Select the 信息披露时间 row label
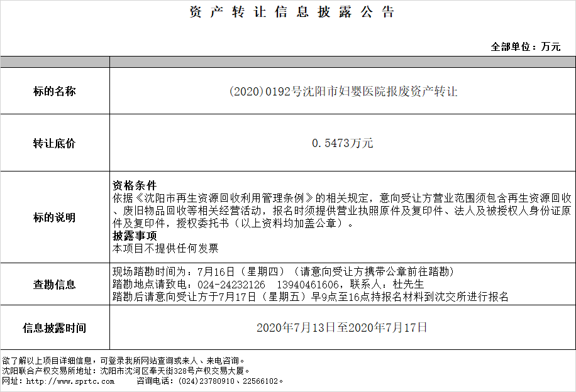The width and height of the screenshot is (576, 392). pos(55,328)
